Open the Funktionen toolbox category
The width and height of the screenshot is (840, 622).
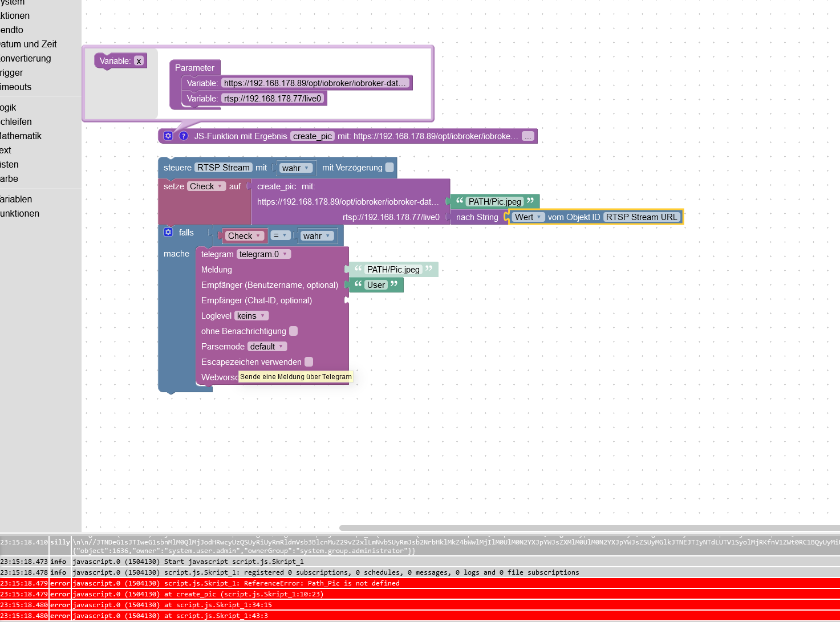[20, 213]
